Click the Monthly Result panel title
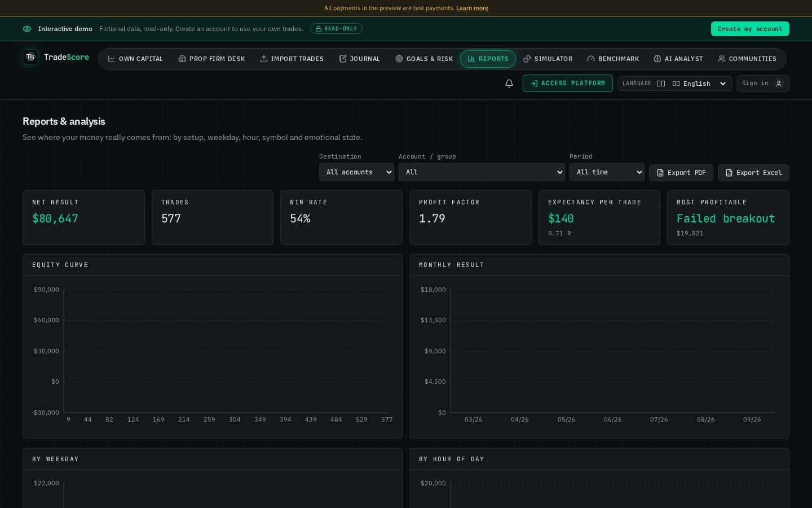Screen dimensions: 812x508 pyautogui.click(x=452, y=265)
